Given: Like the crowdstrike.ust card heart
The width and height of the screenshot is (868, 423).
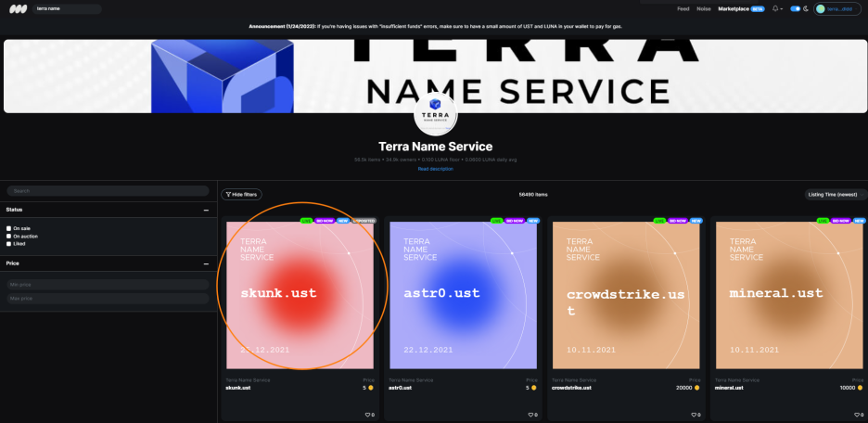Looking at the screenshot, I should (x=693, y=415).
